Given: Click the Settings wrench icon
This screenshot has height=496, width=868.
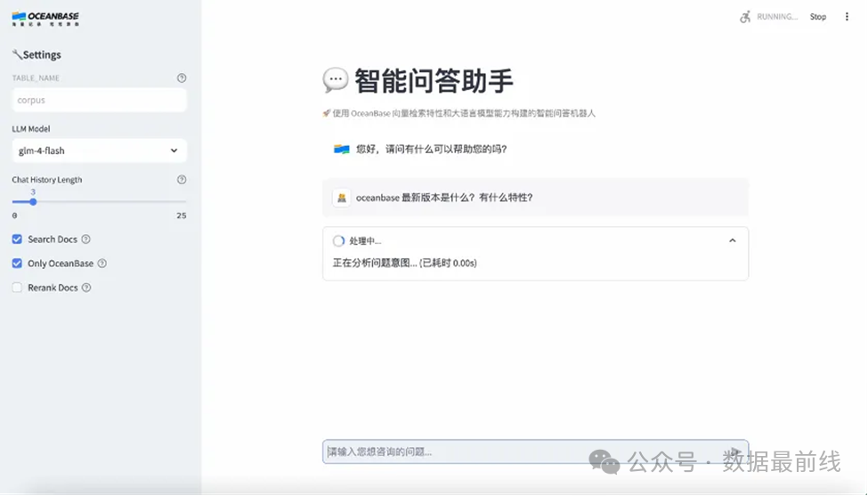Looking at the screenshot, I should pyautogui.click(x=17, y=54).
